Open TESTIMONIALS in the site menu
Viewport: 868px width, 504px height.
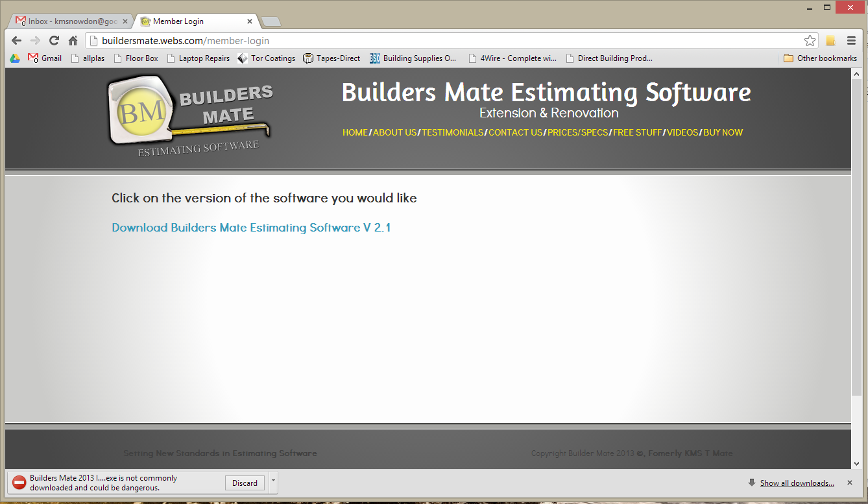tap(452, 132)
